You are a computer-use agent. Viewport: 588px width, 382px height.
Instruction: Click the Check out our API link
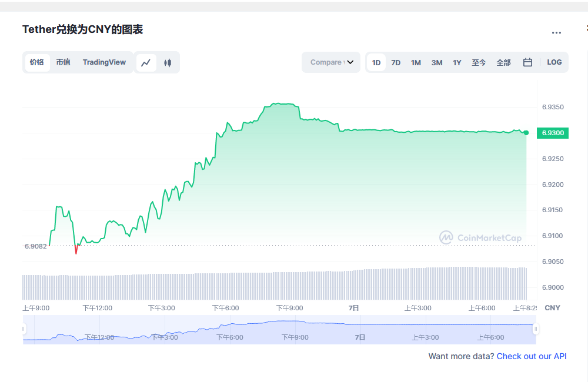[532, 356]
